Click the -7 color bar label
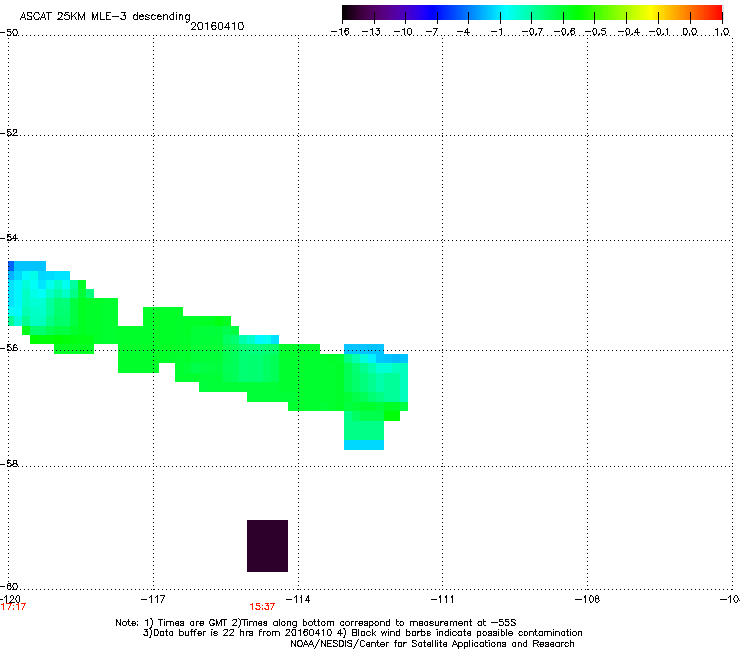 click(431, 32)
